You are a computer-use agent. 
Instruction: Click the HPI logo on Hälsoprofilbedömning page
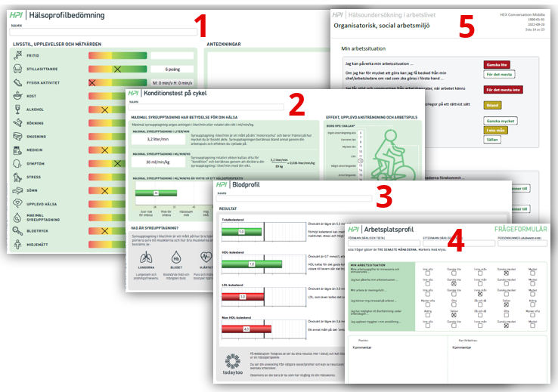tap(17, 15)
